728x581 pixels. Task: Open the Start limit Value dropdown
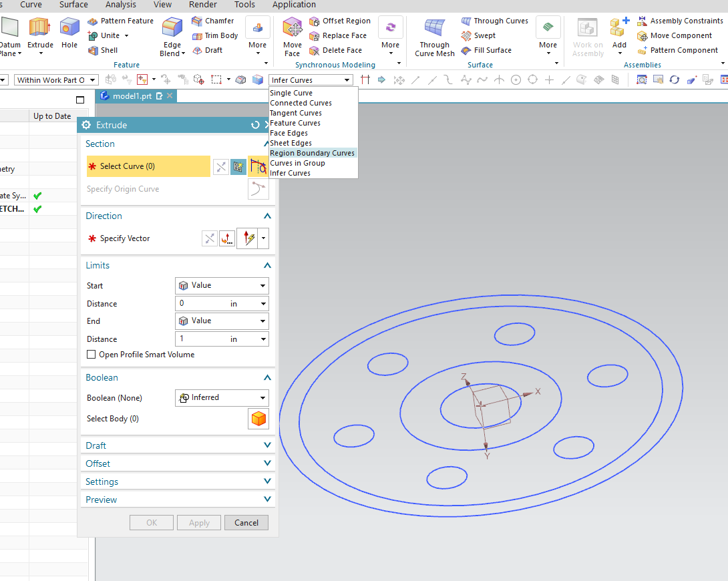click(222, 285)
